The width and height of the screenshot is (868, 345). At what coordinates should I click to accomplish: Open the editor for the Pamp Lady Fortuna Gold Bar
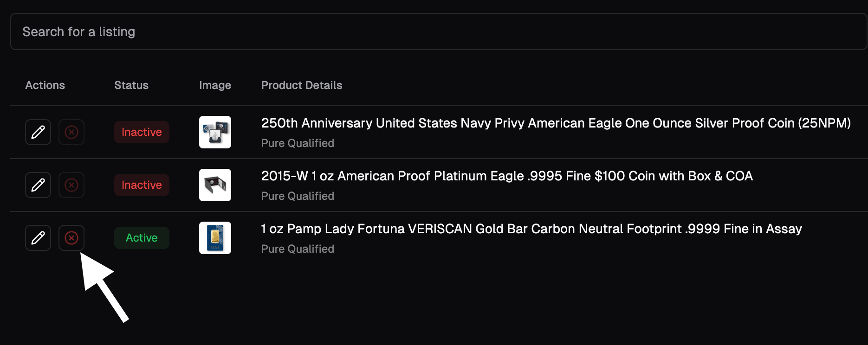pos(38,237)
